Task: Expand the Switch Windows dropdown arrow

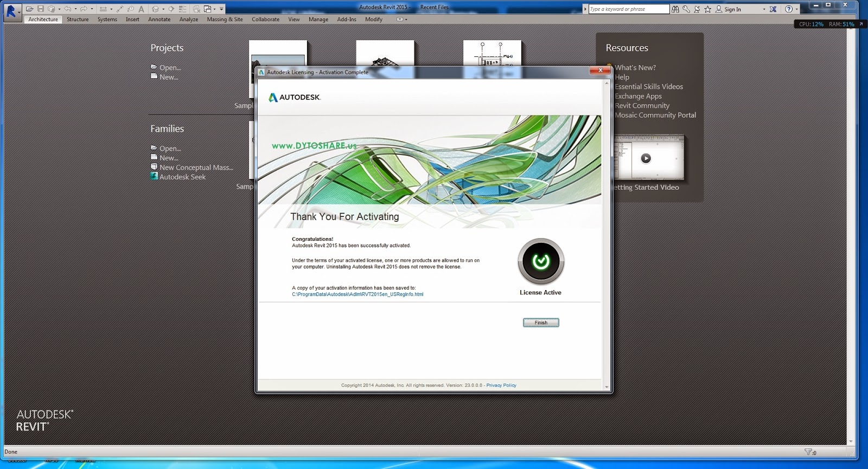Action: [x=214, y=9]
